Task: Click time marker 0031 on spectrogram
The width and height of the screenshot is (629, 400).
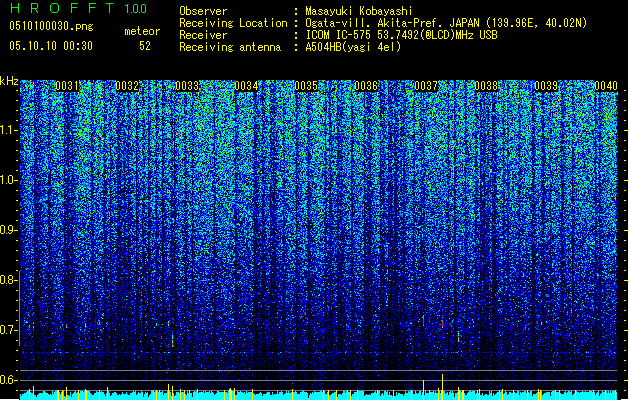Action: [x=67, y=86]
